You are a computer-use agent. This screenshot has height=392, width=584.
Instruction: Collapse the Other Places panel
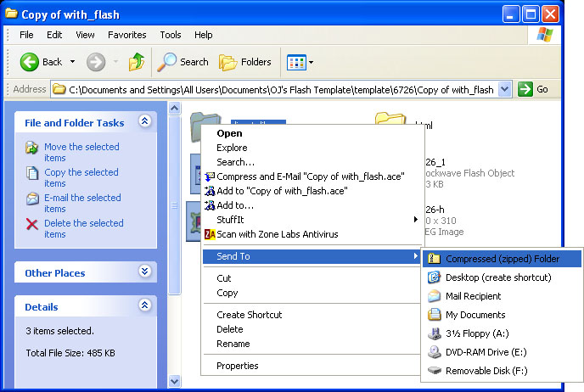pyautogui.click(x=144, y=272)
